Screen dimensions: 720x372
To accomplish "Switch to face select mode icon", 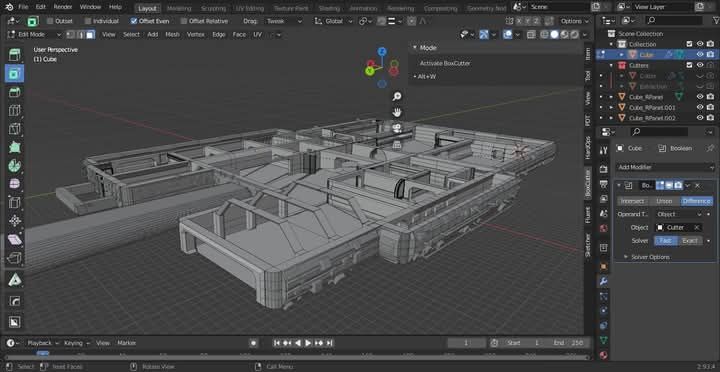I will point(90,34).
